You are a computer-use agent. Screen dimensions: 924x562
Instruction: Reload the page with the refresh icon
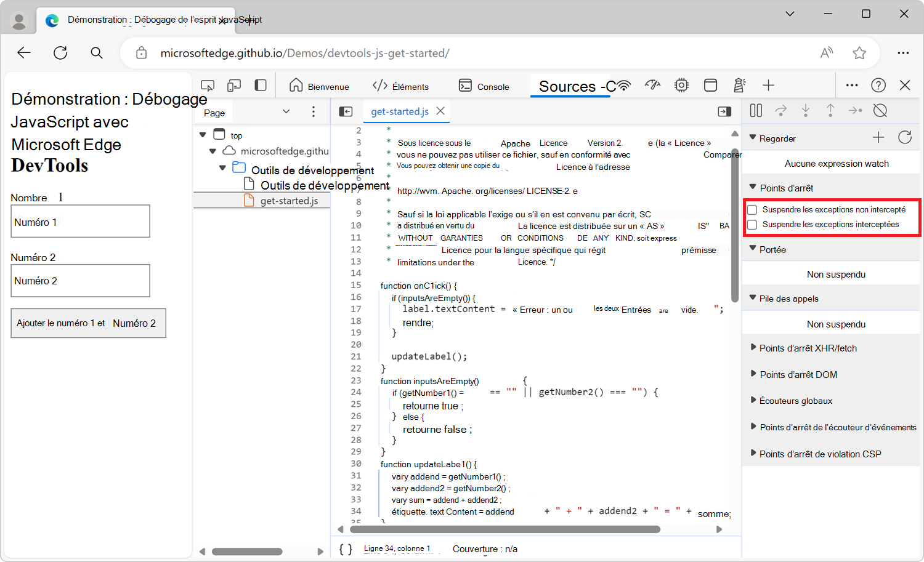click(x=60, y=53)
